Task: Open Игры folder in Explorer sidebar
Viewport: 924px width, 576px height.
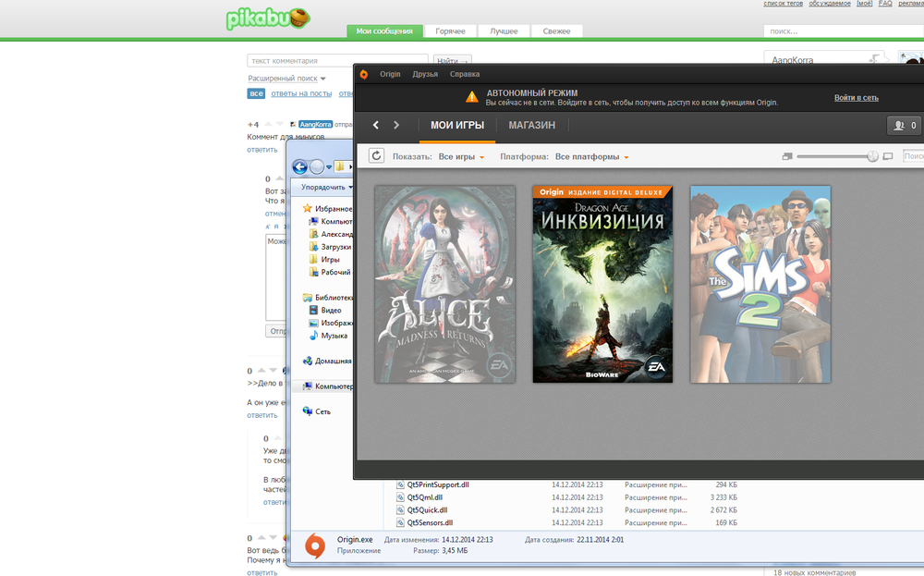Action: [x=330, y=260]
